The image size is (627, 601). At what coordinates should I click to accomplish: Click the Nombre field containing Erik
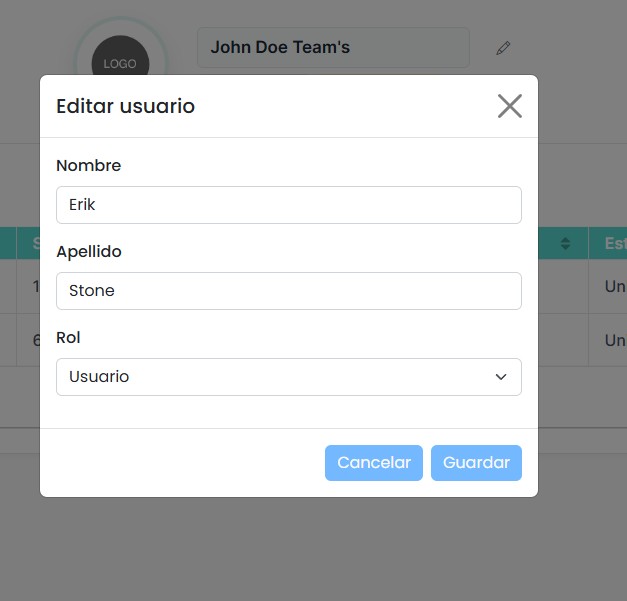[288, 205]
